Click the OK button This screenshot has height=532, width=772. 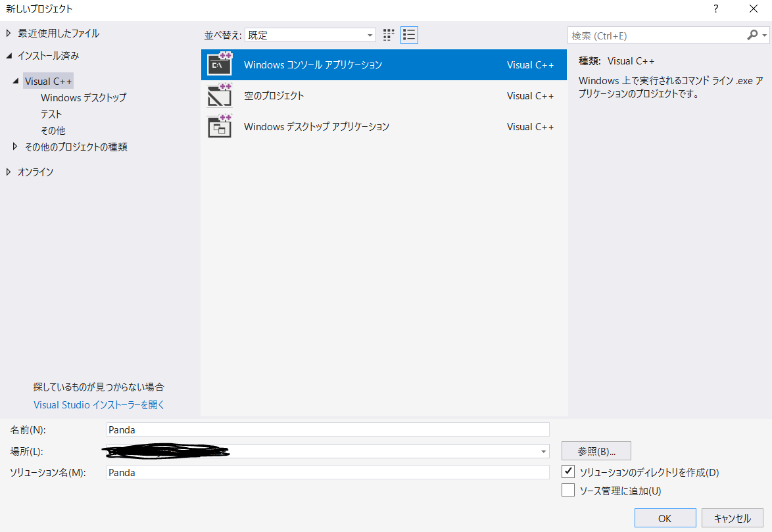click(x=665, y=518)
